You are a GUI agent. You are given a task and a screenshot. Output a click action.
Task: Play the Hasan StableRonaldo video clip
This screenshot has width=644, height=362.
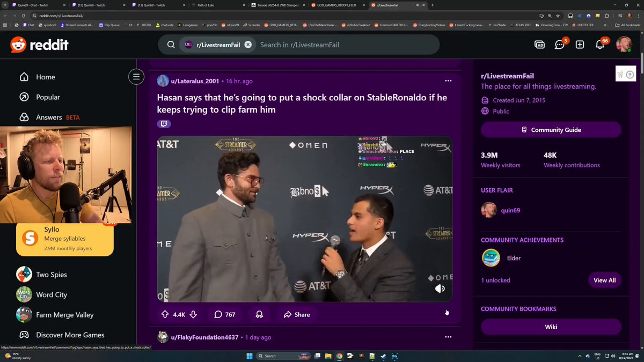[x=304, y=219]
